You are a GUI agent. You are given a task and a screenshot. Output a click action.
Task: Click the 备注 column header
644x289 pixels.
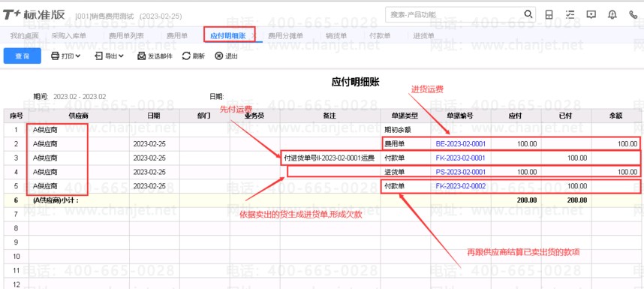[330, 116]
